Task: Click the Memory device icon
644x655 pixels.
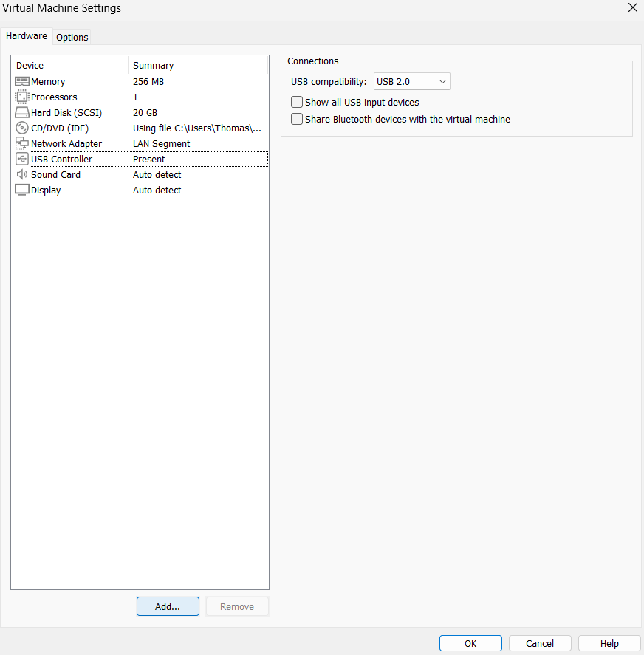Action: coord(21,81)
